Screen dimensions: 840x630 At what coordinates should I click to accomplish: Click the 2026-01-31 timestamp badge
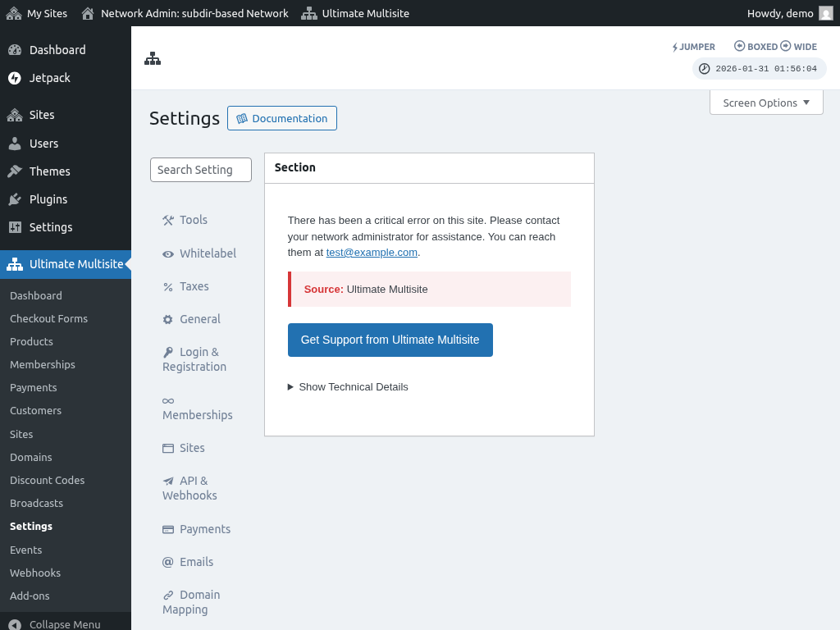tap(759, 69)
